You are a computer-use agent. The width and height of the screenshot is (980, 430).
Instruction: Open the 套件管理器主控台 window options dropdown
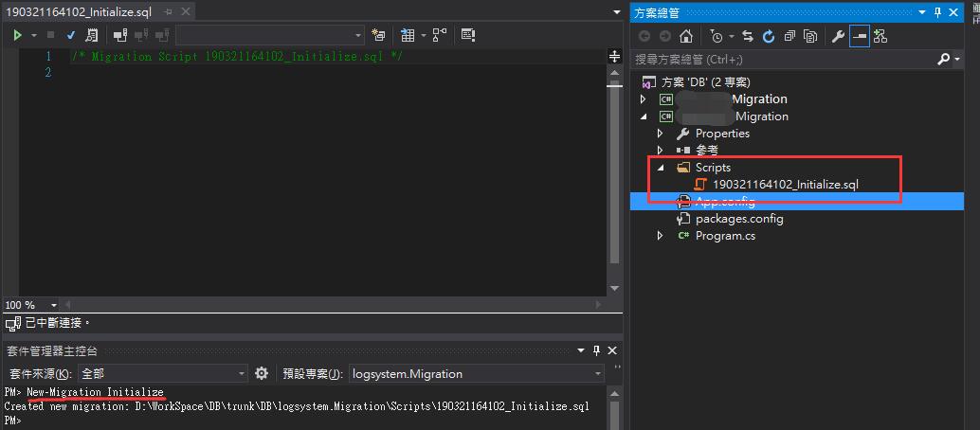[x=581, y=350]
